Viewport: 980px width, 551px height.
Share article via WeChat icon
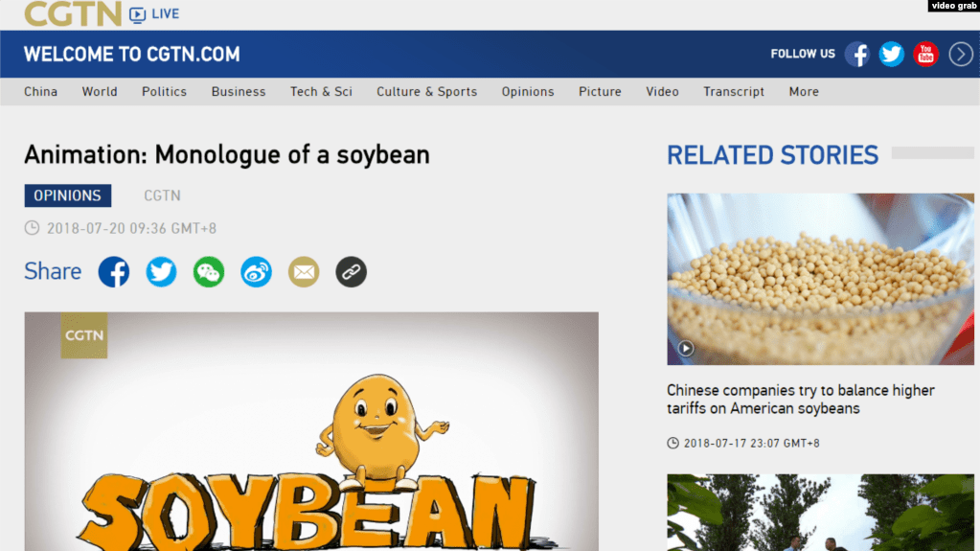[x=209, y=272]
